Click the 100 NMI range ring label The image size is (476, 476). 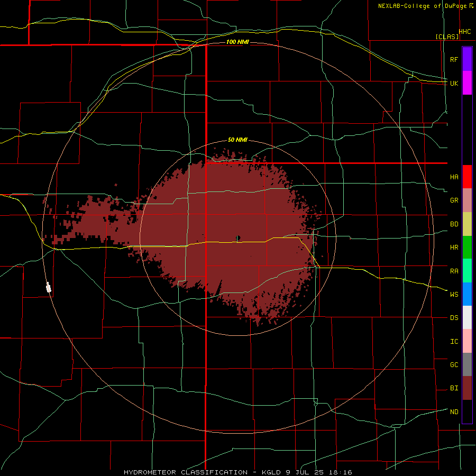pos(237,42)
